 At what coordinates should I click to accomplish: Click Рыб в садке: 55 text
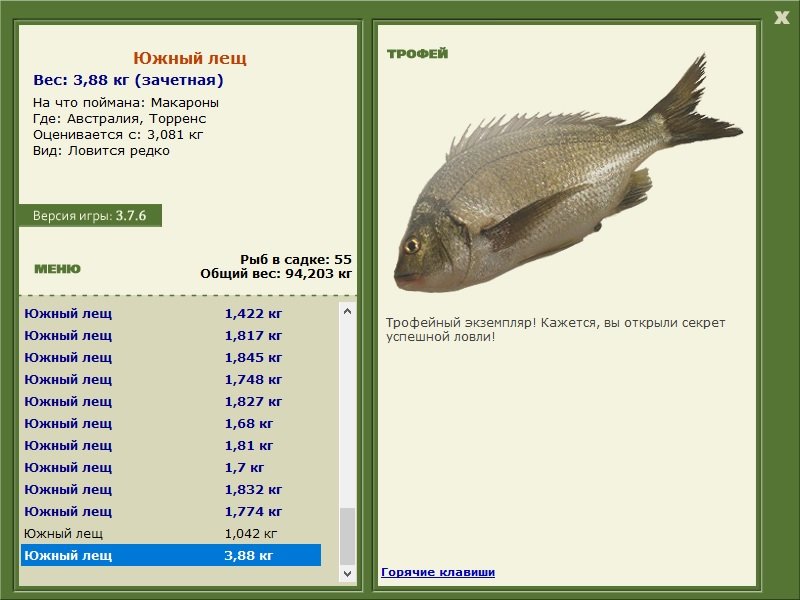(x=296, y=259)
